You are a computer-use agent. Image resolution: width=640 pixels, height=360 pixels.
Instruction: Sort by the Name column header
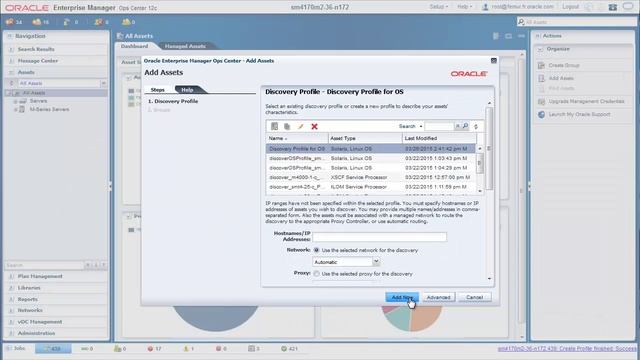(x=297, y=138)
